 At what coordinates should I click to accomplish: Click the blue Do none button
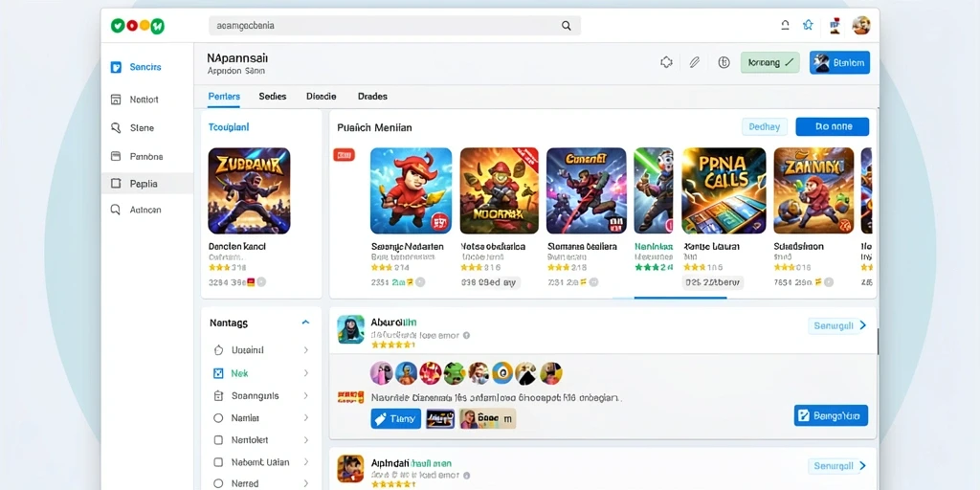[x=833, y=126]
